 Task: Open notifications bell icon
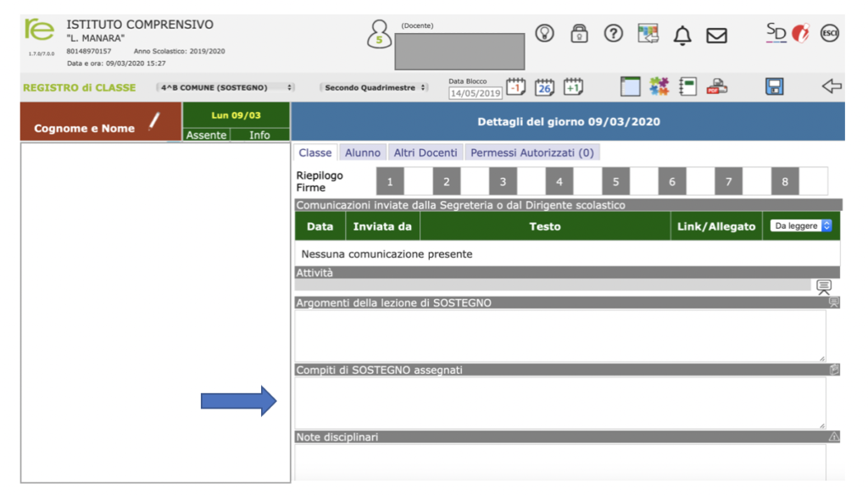coord(682,36)
